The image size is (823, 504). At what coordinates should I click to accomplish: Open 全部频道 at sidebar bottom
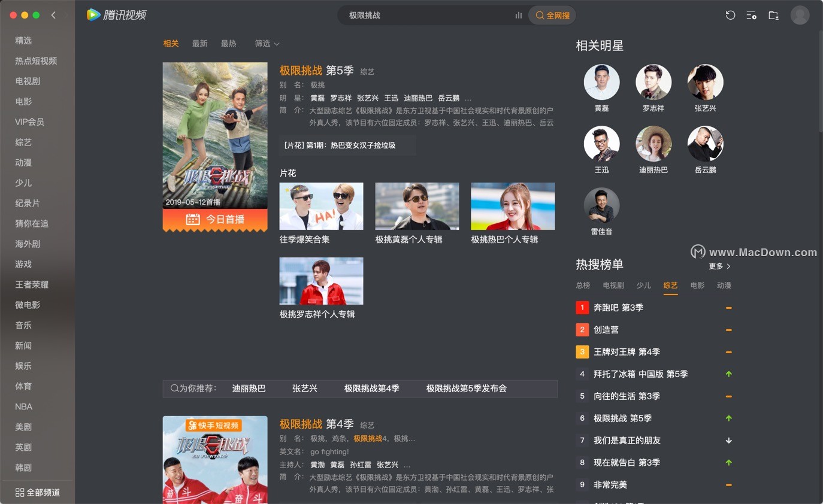(x=38, y=493)
